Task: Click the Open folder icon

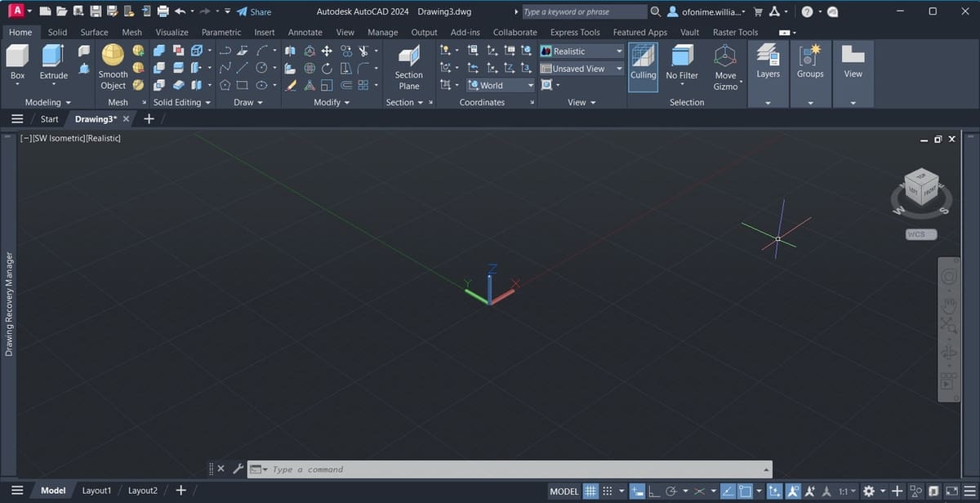Action: coord(61,11)
